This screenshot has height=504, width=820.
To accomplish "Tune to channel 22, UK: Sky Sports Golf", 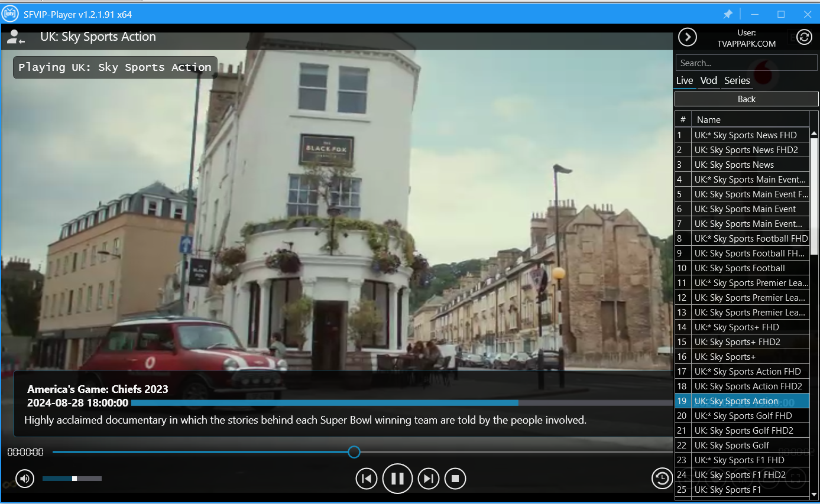I will 742,446.
